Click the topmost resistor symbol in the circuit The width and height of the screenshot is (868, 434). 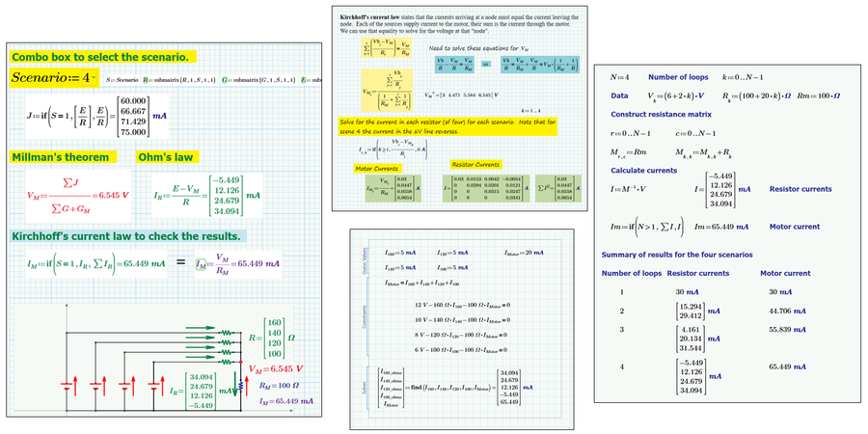tap(226, 332)
